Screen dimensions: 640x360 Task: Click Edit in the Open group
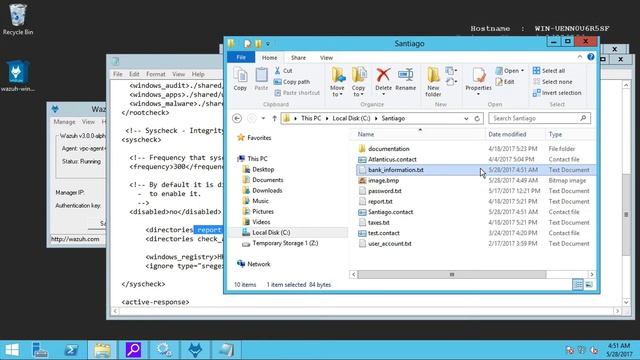[505, 82]
